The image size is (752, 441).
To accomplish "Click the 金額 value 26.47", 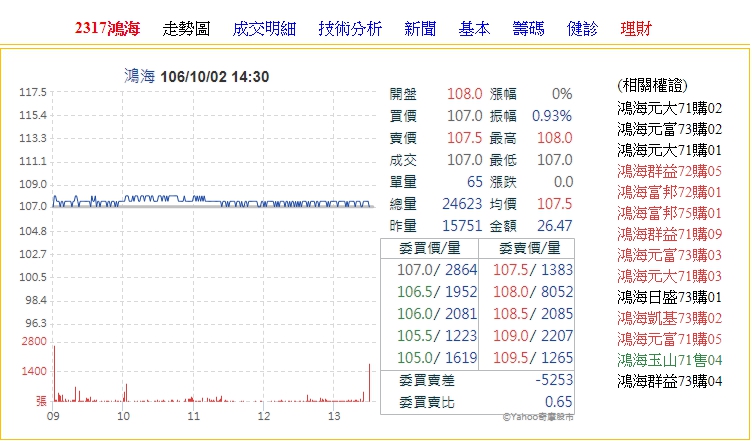I will tap(555, 226).
